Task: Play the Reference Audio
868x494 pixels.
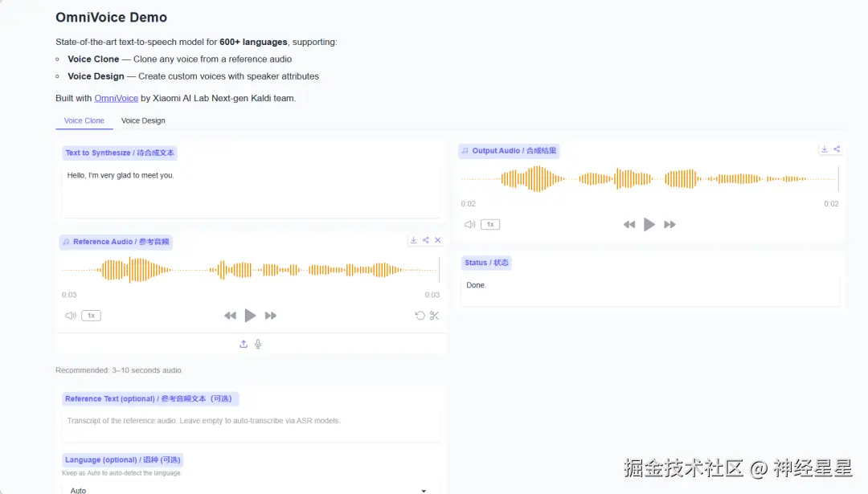Action: pos(250,316)
